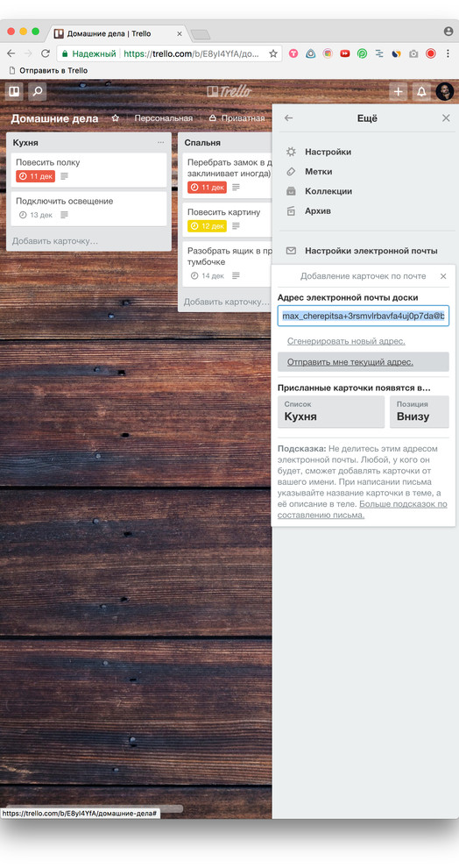Click the camera extension icon
This screenshot has height=868, width=459.
(413, 53)
